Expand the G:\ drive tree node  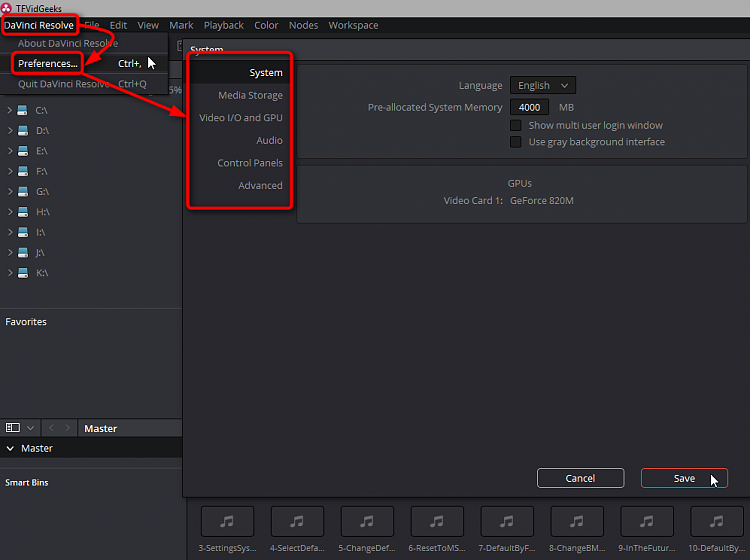click(10, 192)
